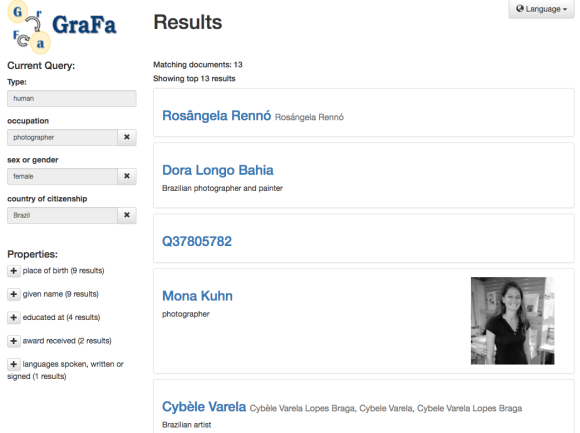Open the Language dropdown menu
Screen dimensions: 580x433
point(541,9)
